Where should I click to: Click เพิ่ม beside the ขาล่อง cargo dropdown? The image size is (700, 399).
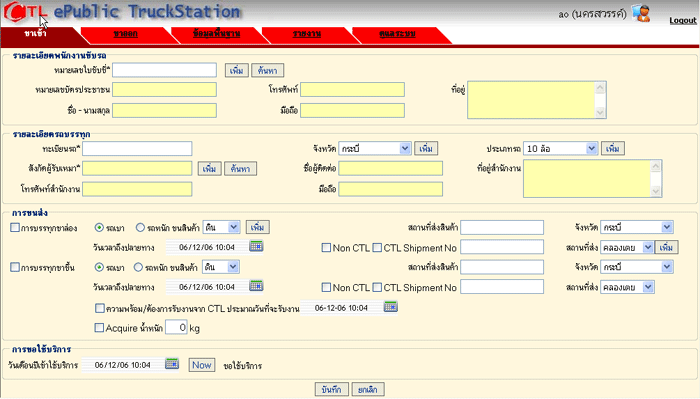click(x=258, y=228)
